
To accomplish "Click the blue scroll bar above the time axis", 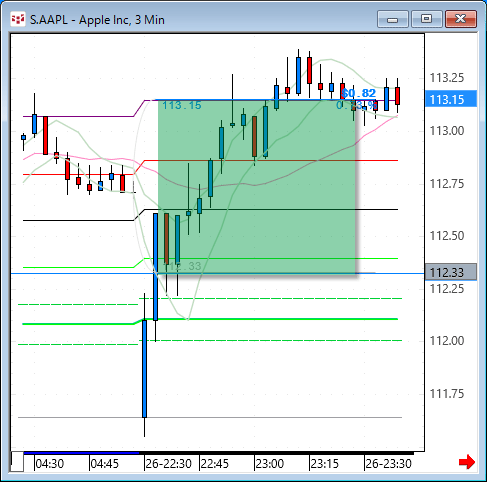I will pyautogui.click(x=81, y=453).
